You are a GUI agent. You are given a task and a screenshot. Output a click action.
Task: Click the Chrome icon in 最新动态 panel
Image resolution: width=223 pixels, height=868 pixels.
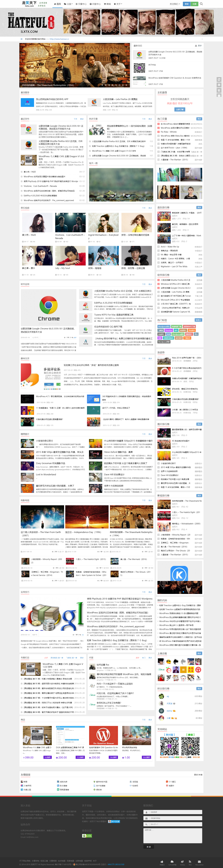[139, 55]
